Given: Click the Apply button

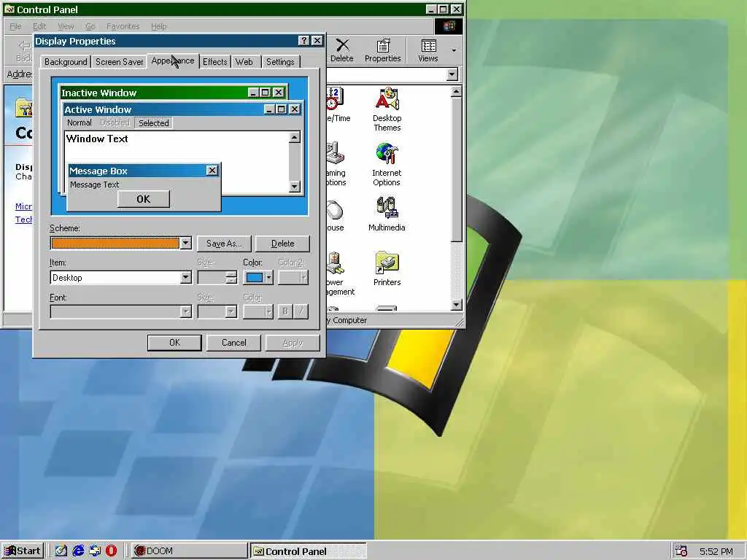Looking at the screenshot, I should (293, 343).
